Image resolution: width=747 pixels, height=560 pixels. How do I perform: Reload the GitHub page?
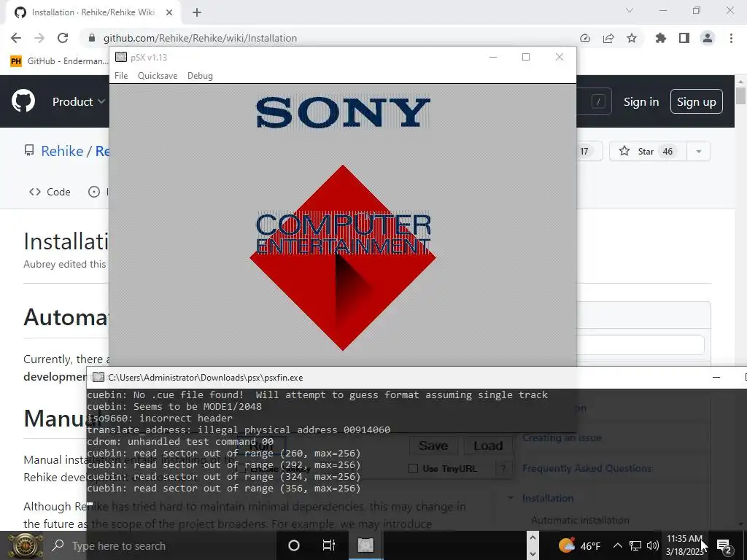(63, 38)
